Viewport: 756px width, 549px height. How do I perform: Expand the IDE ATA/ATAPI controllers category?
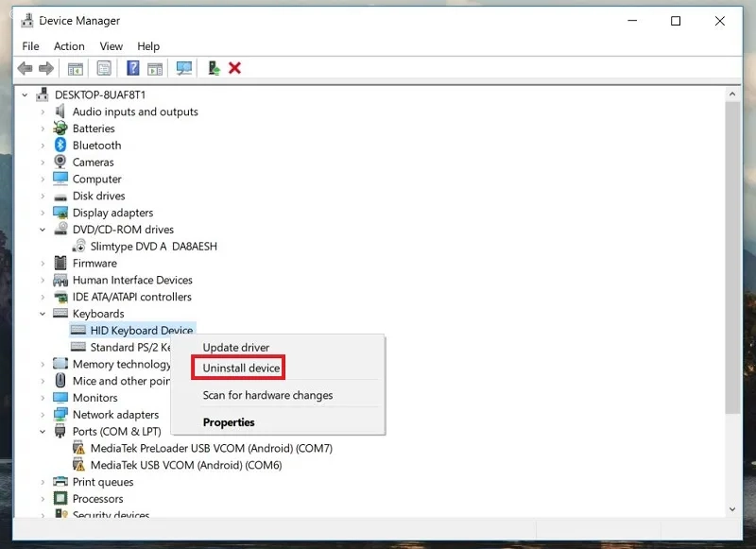[43, 297]
